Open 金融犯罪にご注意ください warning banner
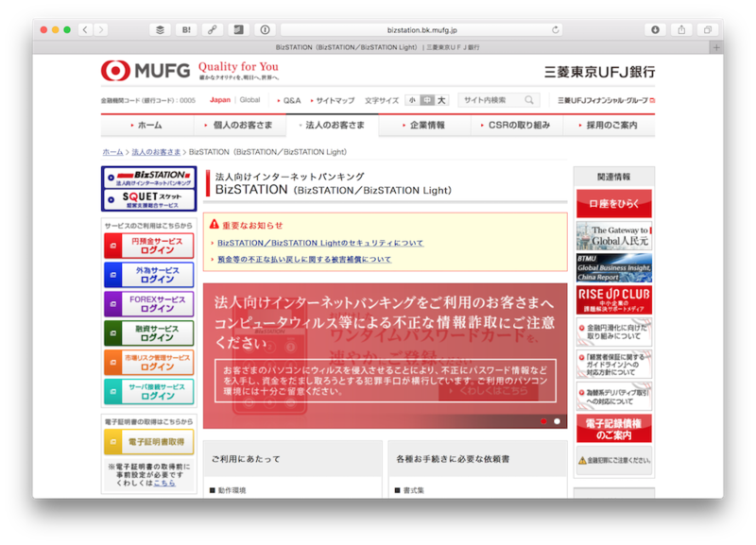 pyautogui.click(x=613, y=460)
